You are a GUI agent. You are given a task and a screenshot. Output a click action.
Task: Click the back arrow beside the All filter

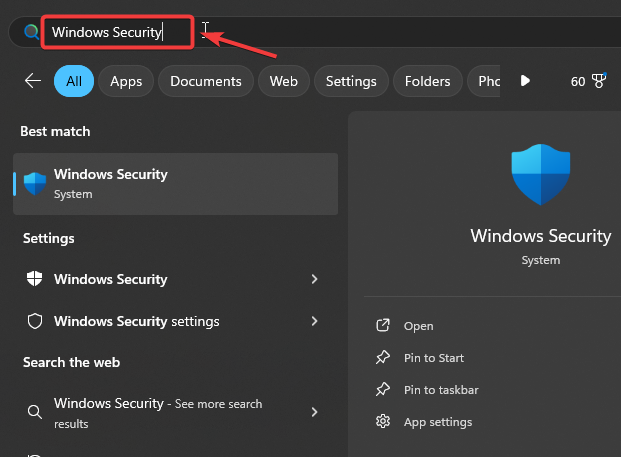click(33, 81)
